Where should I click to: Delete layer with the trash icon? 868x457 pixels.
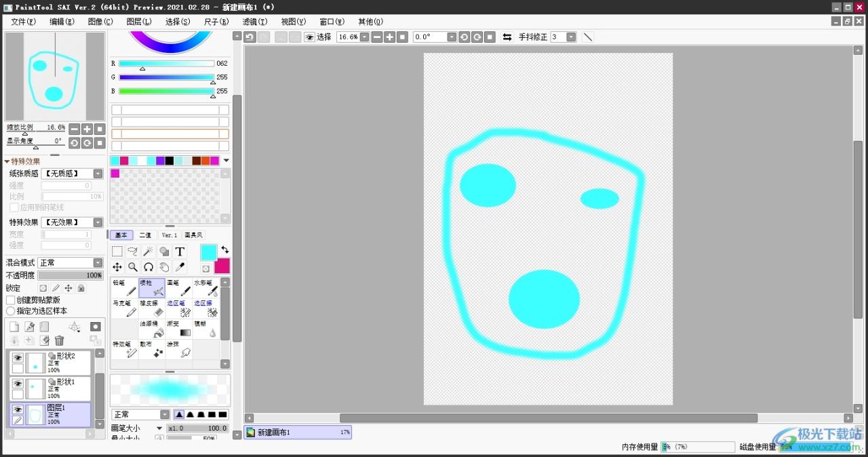point(60,340)
